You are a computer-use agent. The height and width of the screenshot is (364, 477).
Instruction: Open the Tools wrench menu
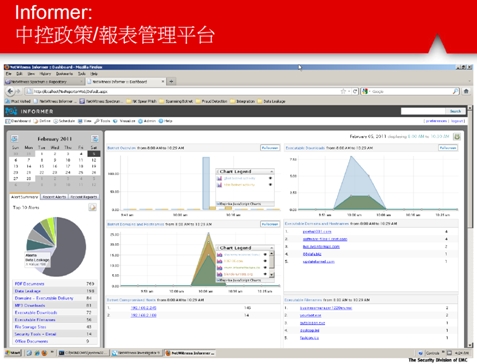pos(102,121)
